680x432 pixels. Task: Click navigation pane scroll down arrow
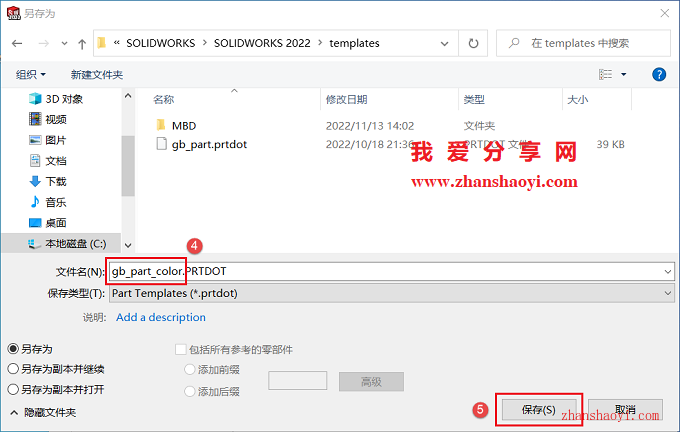128,245
